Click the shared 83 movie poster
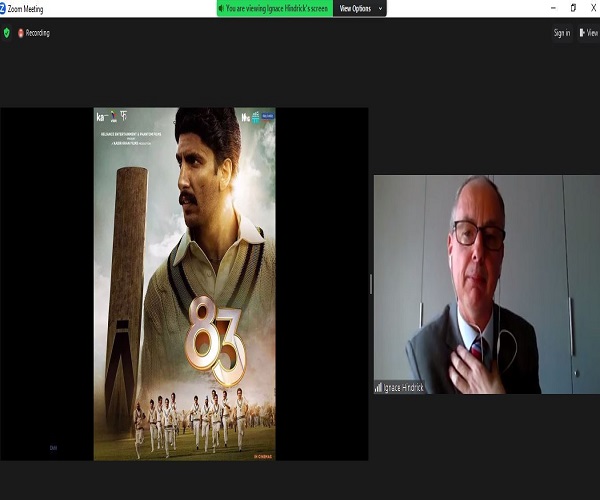Screen dimensions: 600x500 [x=184, y=284]
